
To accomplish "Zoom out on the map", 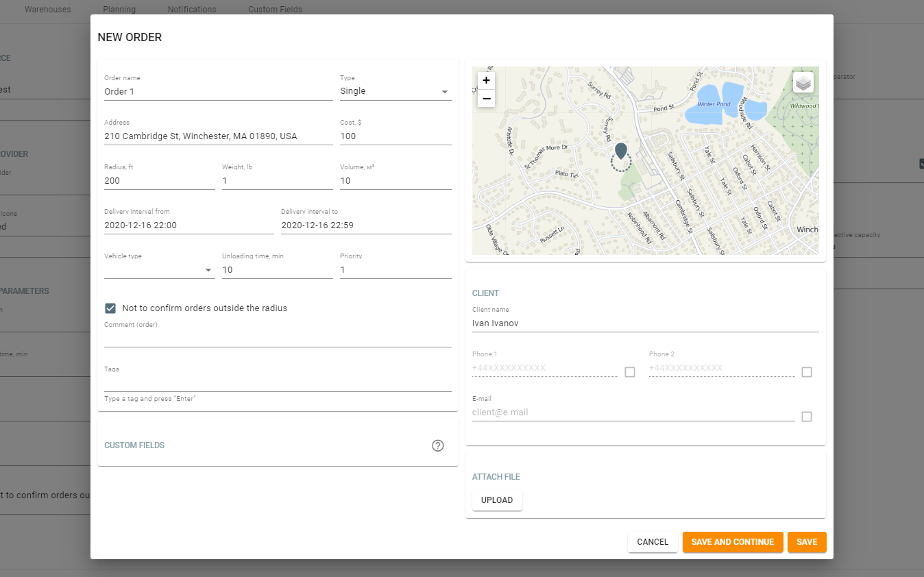I will (x=486, y=99).
